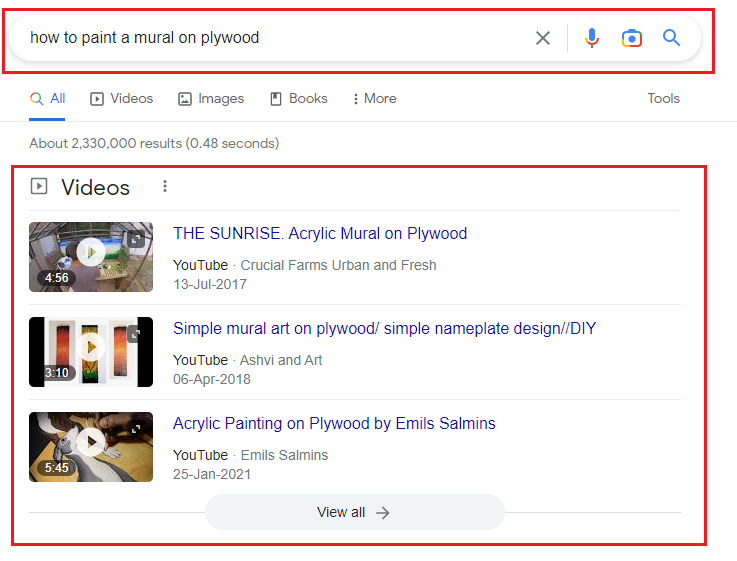The height and width of the screenshot is (561, 737).
Task: Expand preview on the 3:10 video thumbnail
Action: click(136, 334)
